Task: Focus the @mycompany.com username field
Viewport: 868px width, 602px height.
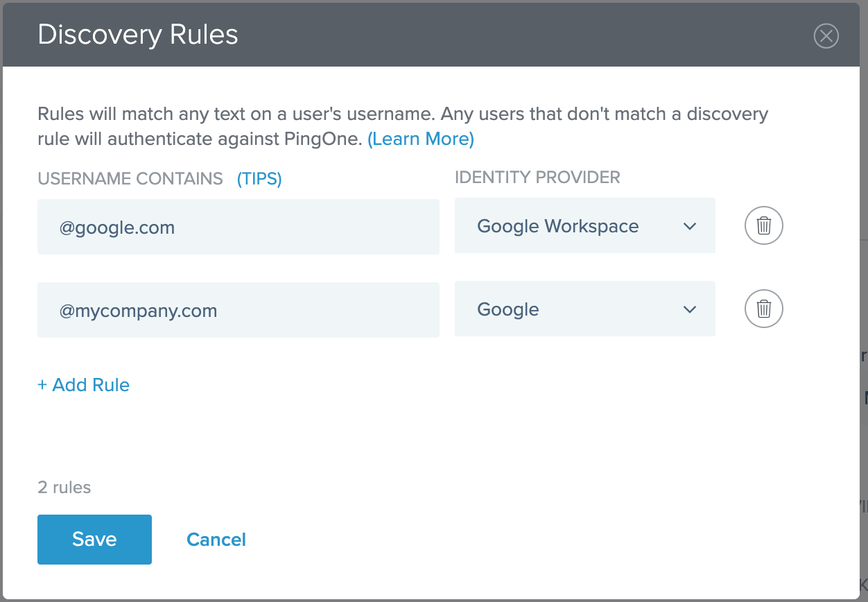Action: (238, 310)
